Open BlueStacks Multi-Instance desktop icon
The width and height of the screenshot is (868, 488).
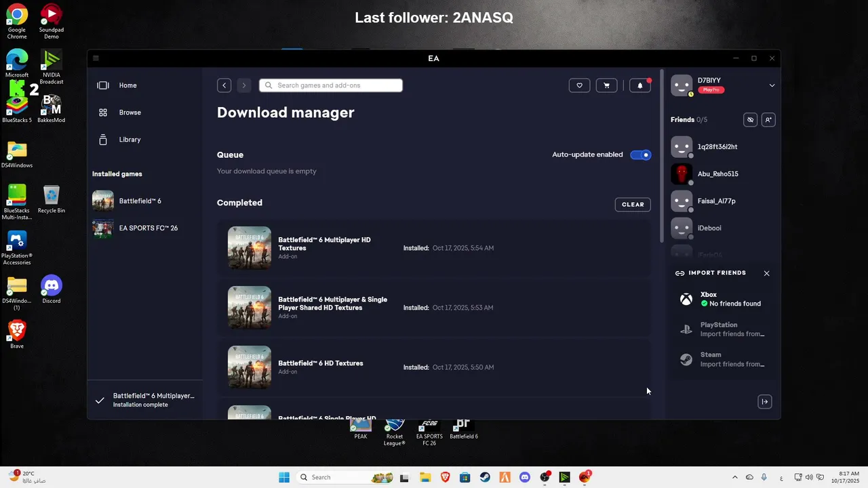pos(17,202)
